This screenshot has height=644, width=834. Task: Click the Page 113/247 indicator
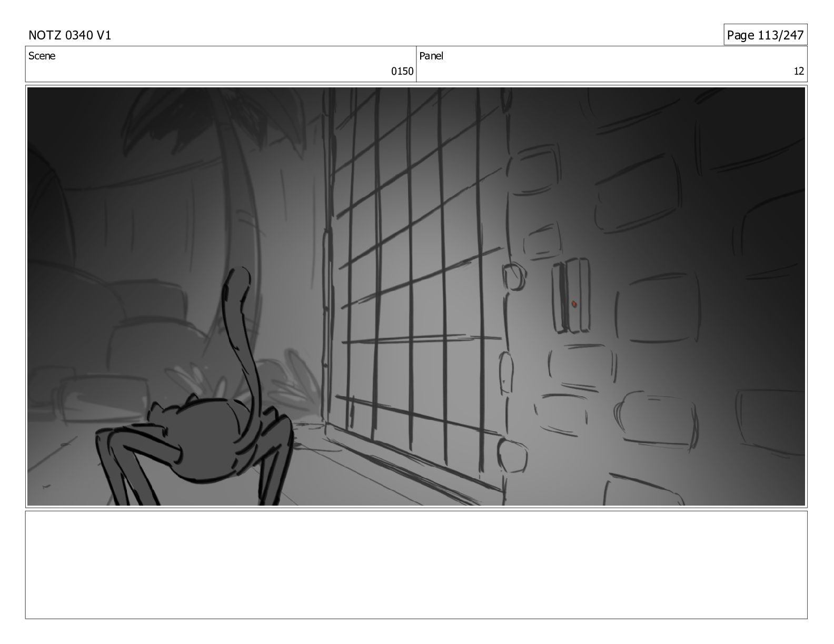(765, 35)
